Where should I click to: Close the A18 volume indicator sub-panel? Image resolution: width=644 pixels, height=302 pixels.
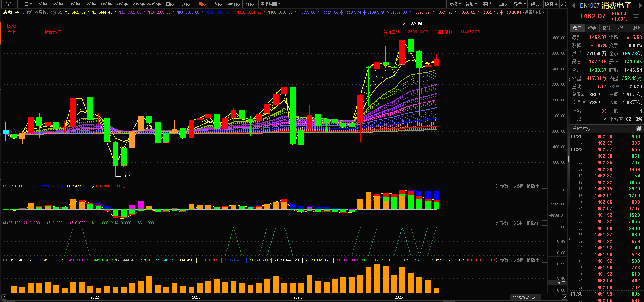coord(544,260)
